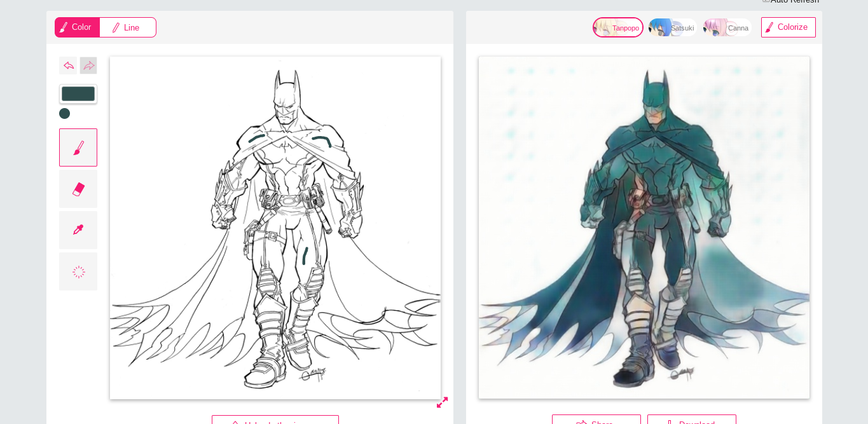The image size is (868, 424).
Task: Click the upload button below the sketch
Action: (275, 420)
